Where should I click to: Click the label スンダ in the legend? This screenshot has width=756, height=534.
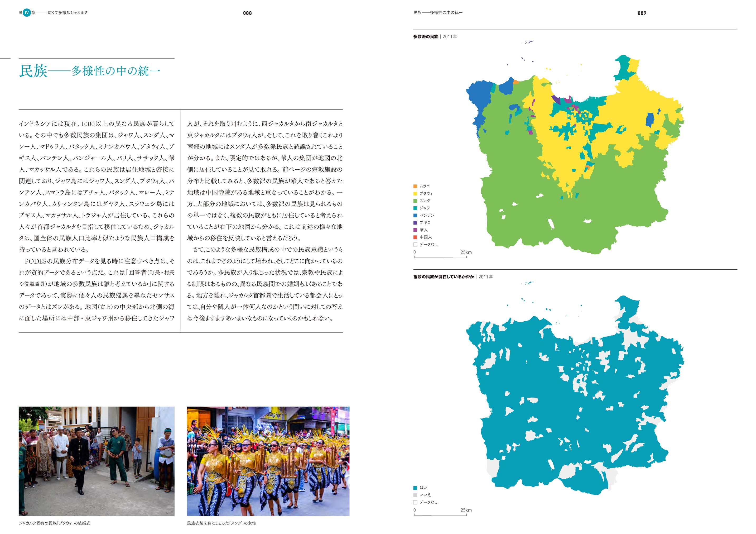425,201
